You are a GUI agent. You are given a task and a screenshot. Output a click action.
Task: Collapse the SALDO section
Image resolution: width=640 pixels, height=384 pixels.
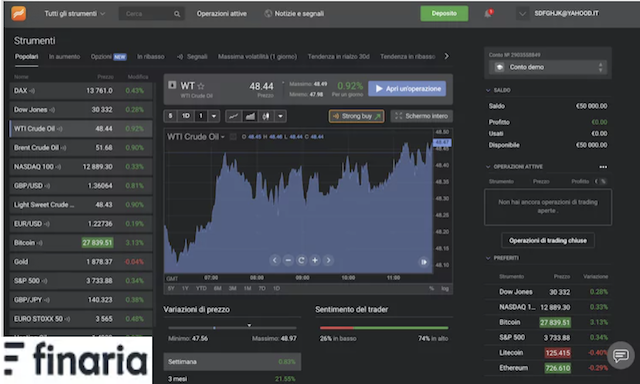488,90
